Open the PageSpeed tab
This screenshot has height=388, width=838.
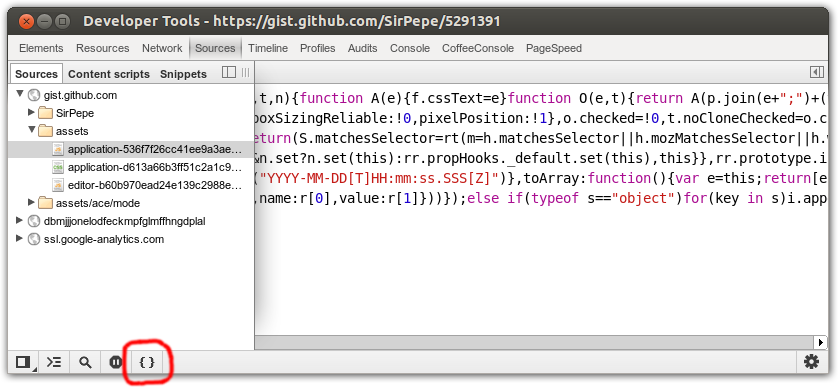tap(554, 48)
